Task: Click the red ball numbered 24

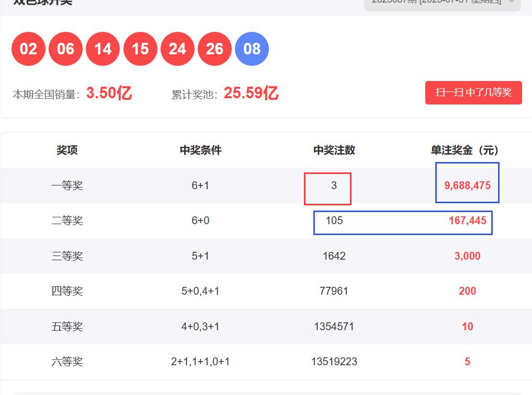Action: (177, 49)
